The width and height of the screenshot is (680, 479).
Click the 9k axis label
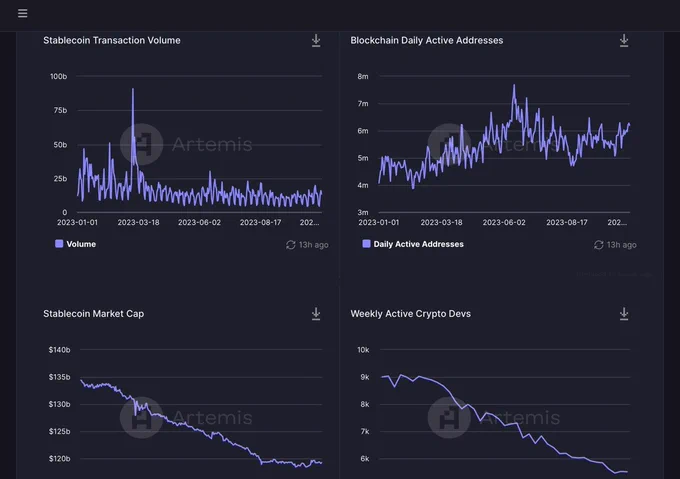click(365, 377)
